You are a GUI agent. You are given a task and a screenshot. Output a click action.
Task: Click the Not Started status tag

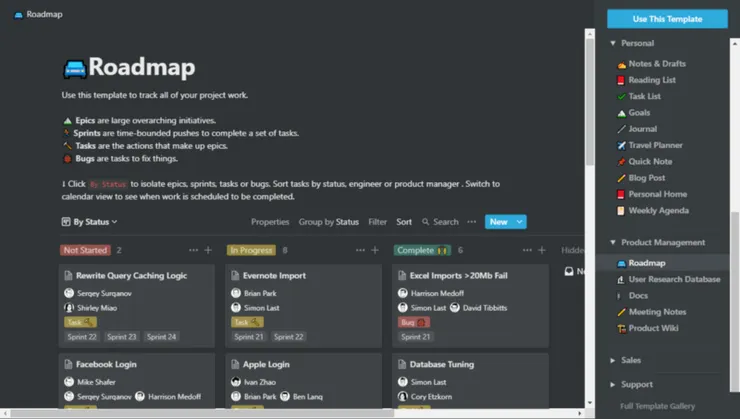coord(85,250)
